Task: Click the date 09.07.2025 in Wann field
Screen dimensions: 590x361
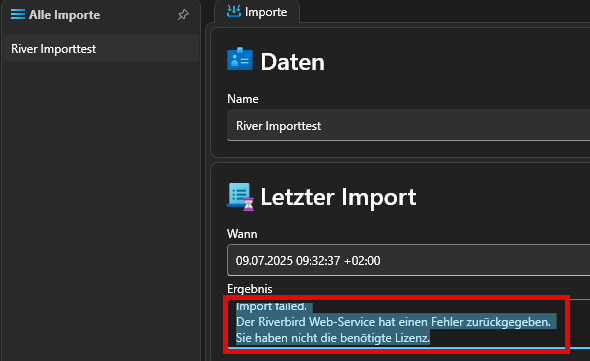Action: 264,260
